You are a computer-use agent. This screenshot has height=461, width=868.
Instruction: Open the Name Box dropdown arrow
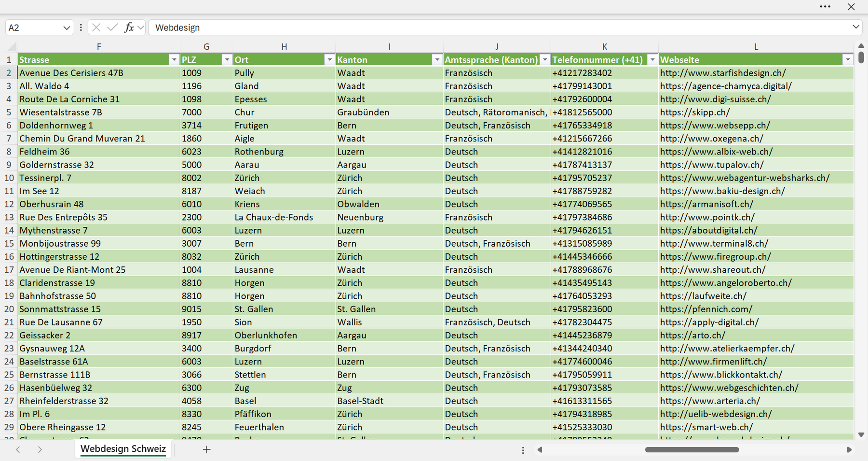[67, 28]
